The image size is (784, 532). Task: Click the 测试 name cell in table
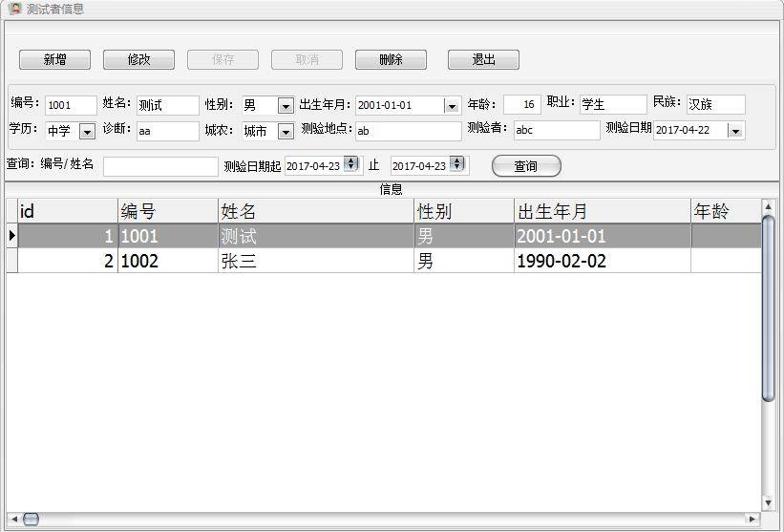tap(316, 236)
